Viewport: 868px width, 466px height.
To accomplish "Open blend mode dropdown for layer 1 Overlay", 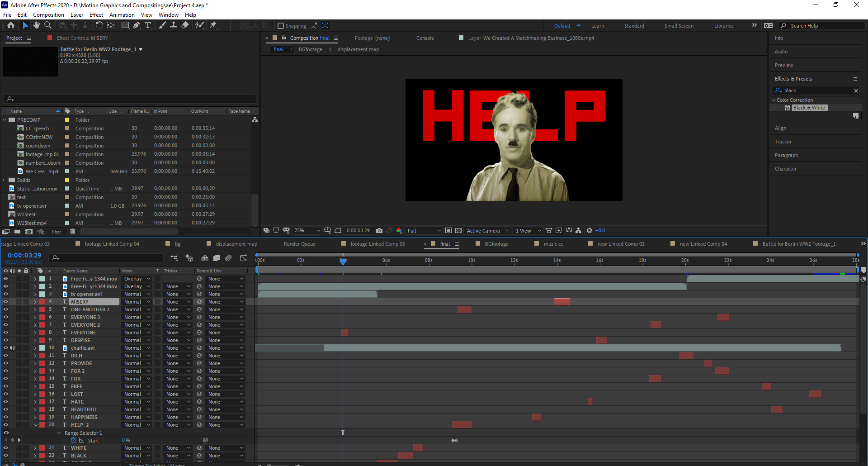I will pyautogui.click(x=137, y=279).
